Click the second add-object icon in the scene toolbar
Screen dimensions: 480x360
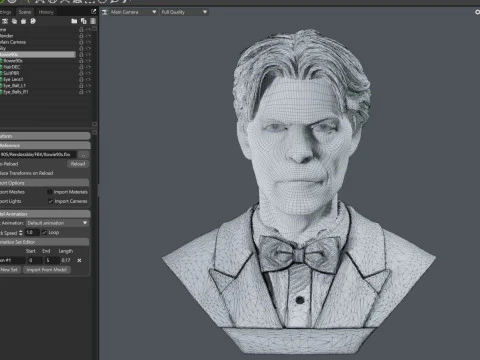pos(14,21)
